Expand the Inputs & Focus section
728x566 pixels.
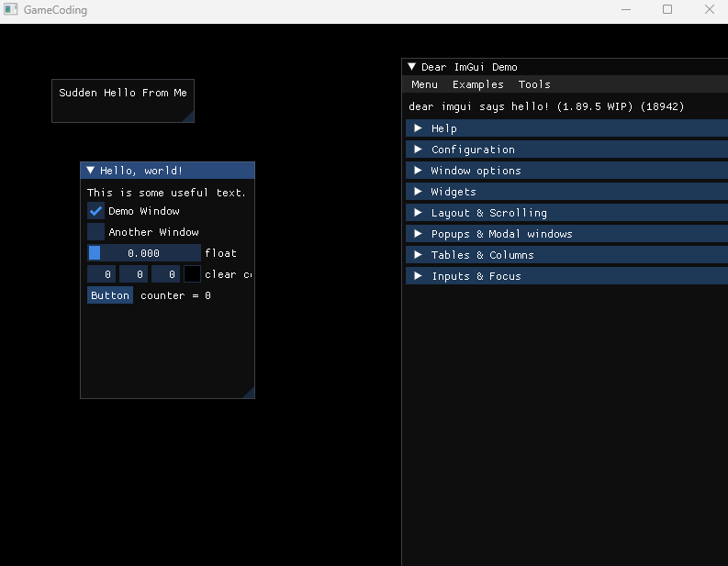(x=567, y=276)
